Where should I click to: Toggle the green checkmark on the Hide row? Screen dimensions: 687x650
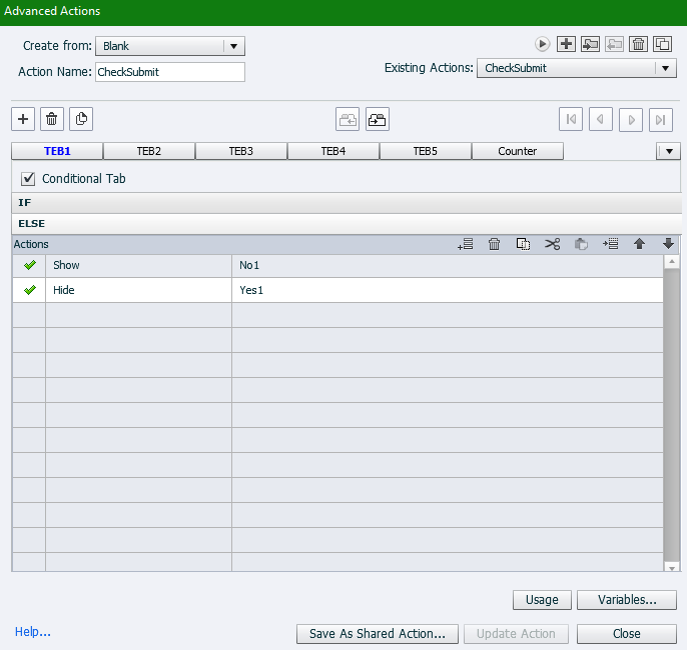pyautogui.click(x=29, y=290)
